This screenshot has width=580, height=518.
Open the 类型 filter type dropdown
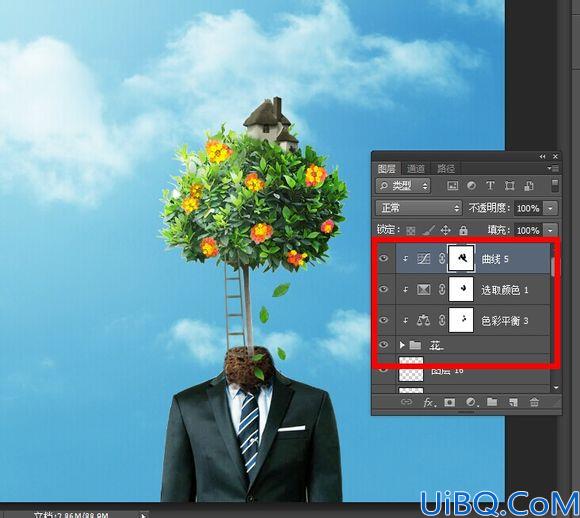403,186
